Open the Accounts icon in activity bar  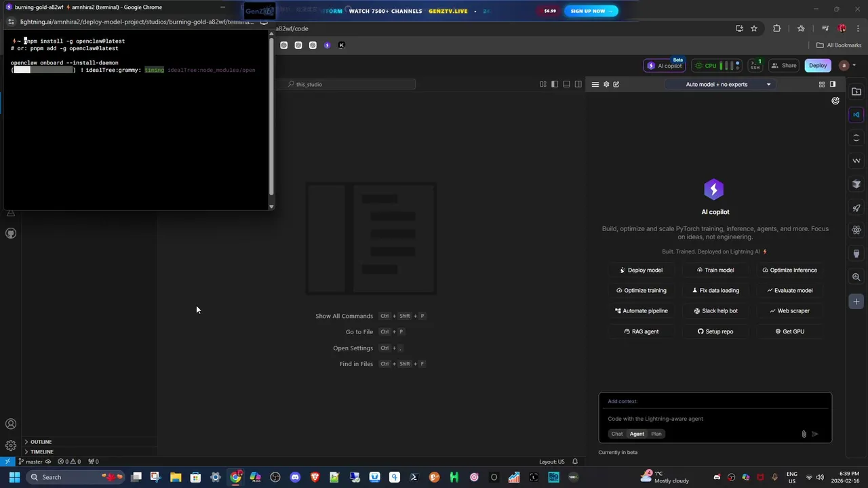coord(11,424)
